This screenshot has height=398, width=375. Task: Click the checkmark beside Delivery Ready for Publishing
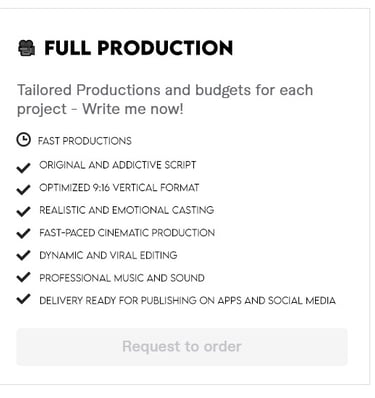[23, 299]
